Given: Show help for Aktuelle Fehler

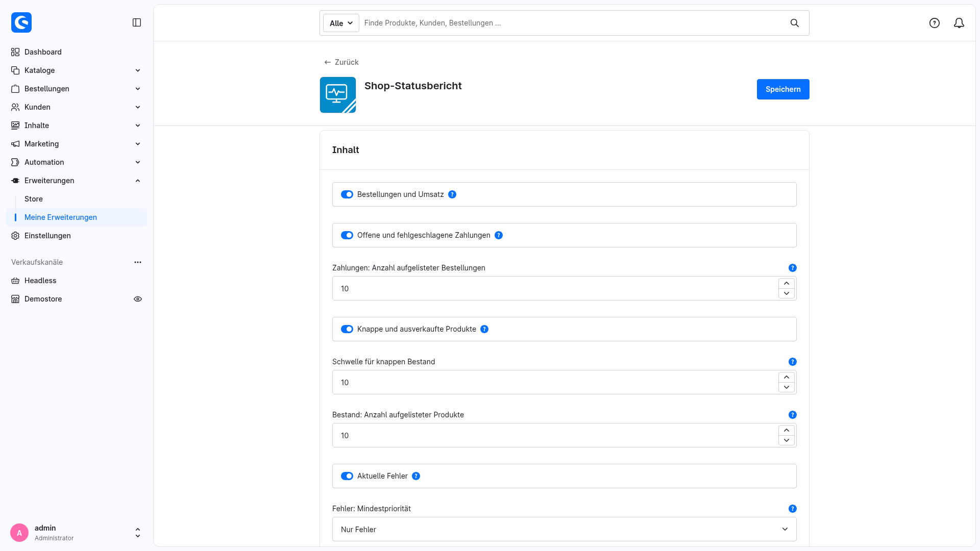Looking at the screenshot, I should 416,476.
